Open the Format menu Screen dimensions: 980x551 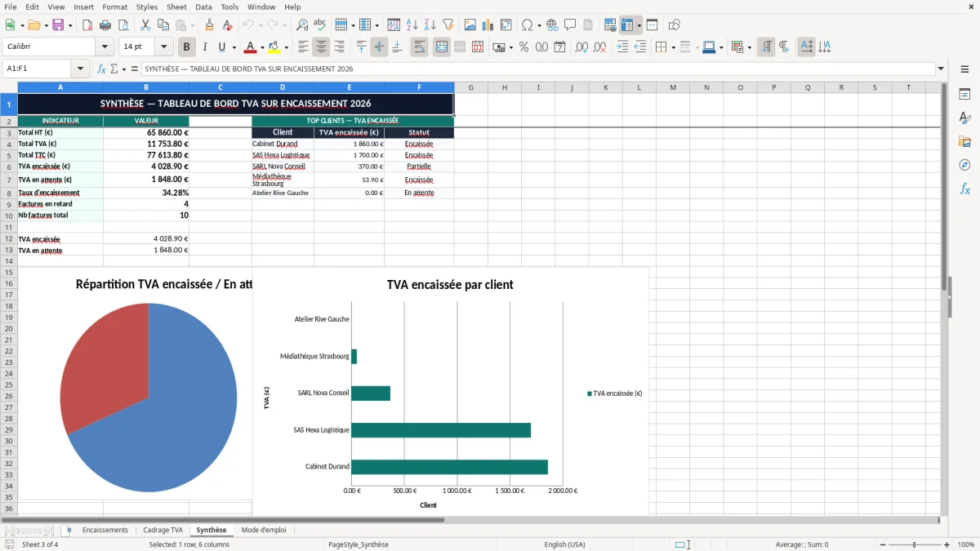pos(114,7)
